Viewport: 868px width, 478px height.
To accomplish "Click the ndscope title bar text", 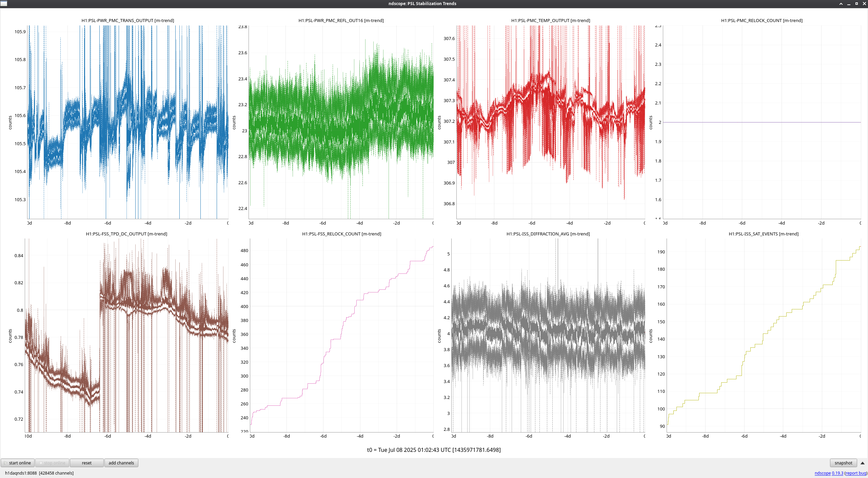I will point(422,3).
